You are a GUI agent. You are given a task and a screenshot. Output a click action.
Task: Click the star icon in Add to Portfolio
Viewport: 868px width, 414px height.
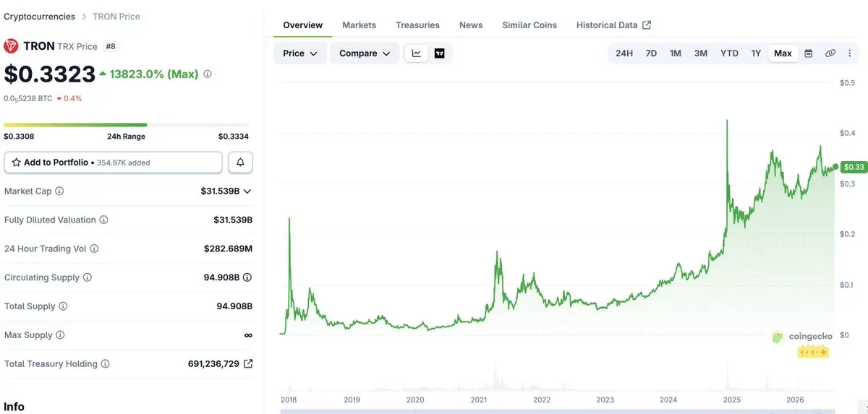16,163
